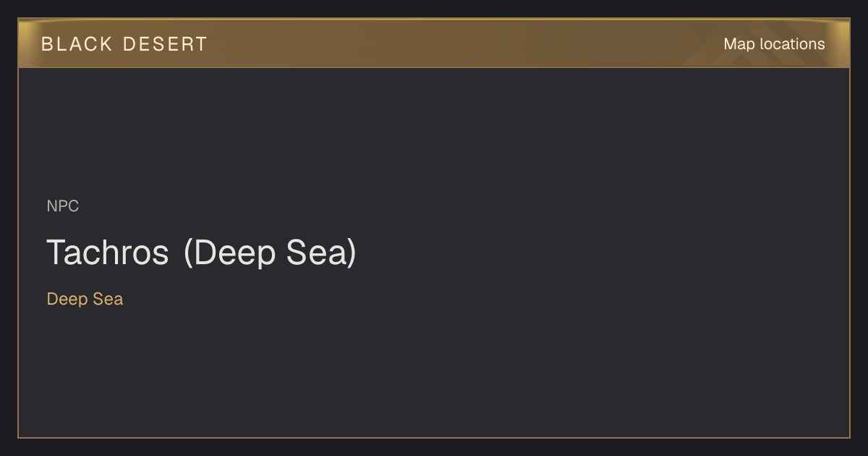Viewport: 868px width, 456px height.
Task: Open the gold Deep Sea subtitle link
Action: (x=85, y=299)
